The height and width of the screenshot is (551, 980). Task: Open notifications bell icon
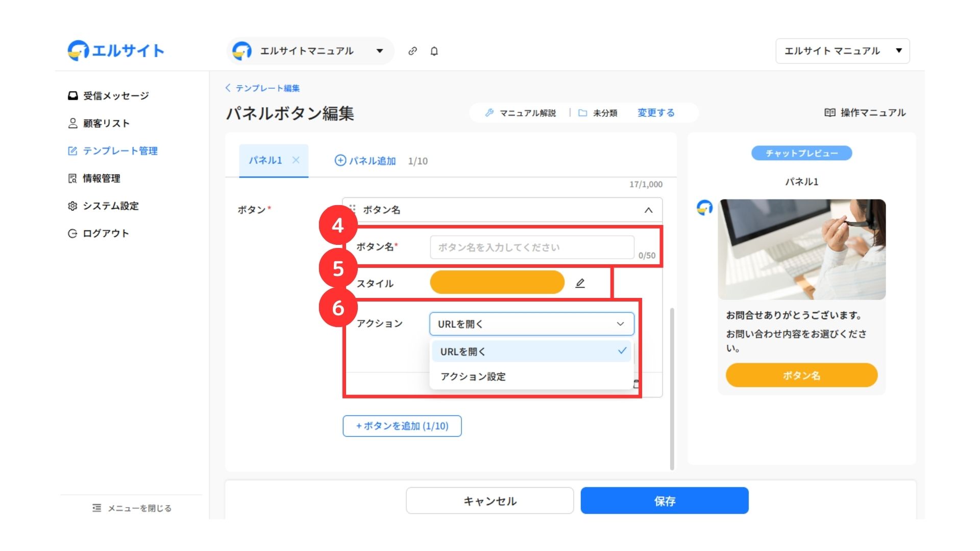[x=434, y=51]
